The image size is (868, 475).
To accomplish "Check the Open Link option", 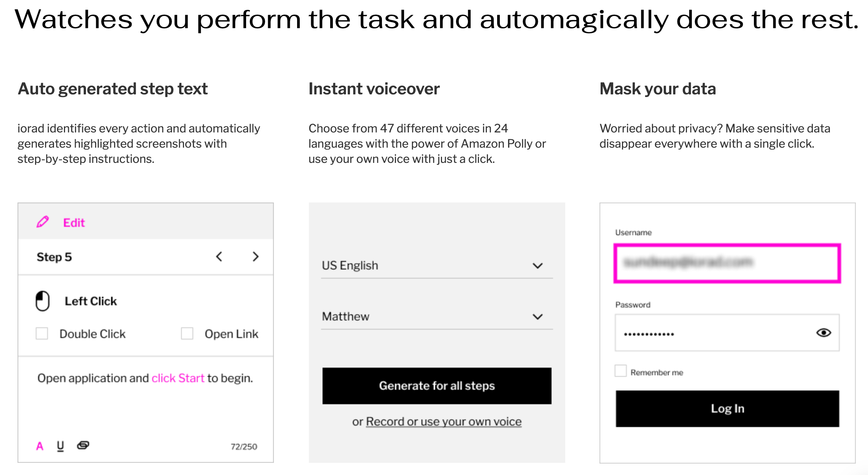I will 187,333.
